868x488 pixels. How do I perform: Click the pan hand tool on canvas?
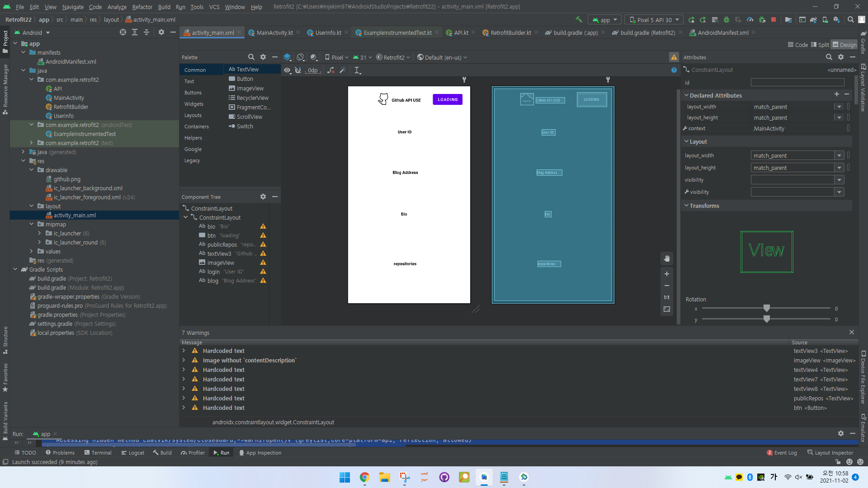point(666,258)
